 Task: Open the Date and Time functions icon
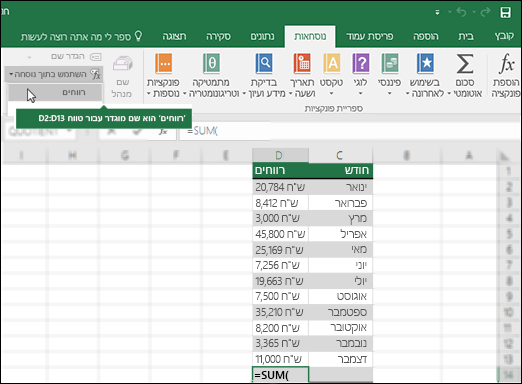(x=302, y=63)
